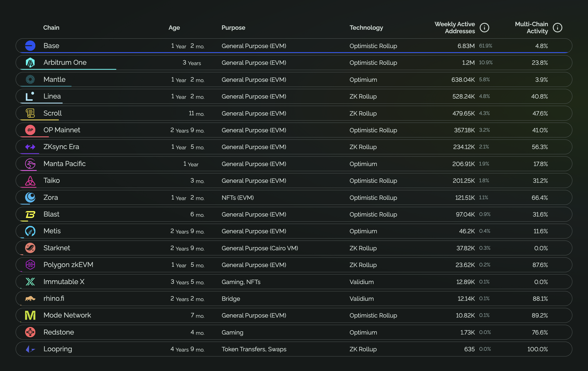The height and width of the screenshot is (371, 588).
Task: Click Starknet's General Purpose (Cairo VM) cell
Action: (x=260, y=248)
